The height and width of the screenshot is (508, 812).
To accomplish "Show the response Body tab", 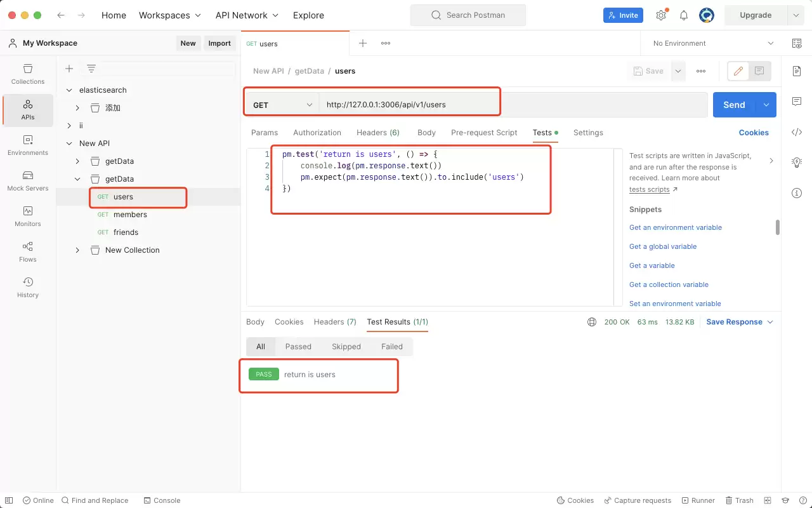I will (255, 322).
